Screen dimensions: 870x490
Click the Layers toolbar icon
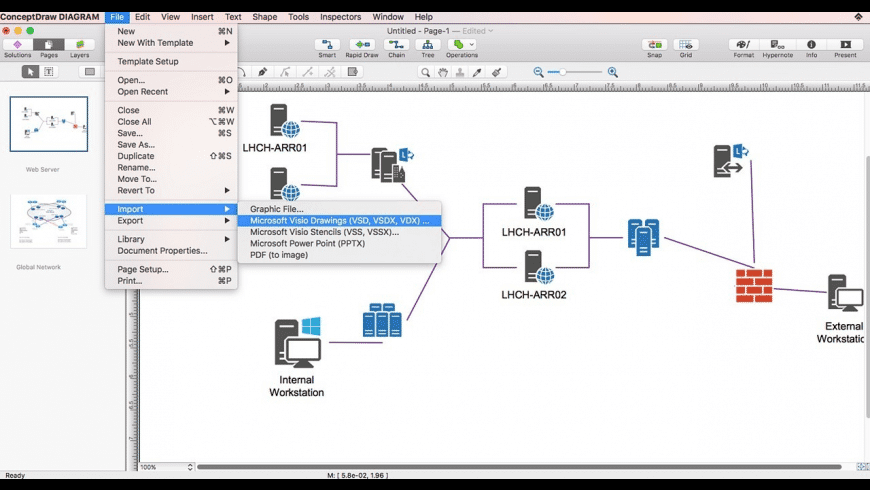click(x=79, y=45)
